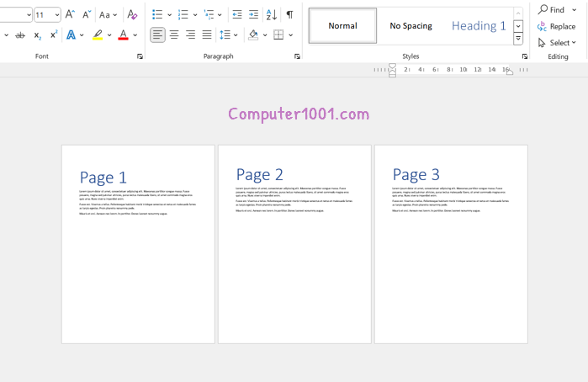Screen dimensions: 588x382
Task: Open Paragraph settings dialog launcher
Action: pyautogui.click(x=298, y=56)
